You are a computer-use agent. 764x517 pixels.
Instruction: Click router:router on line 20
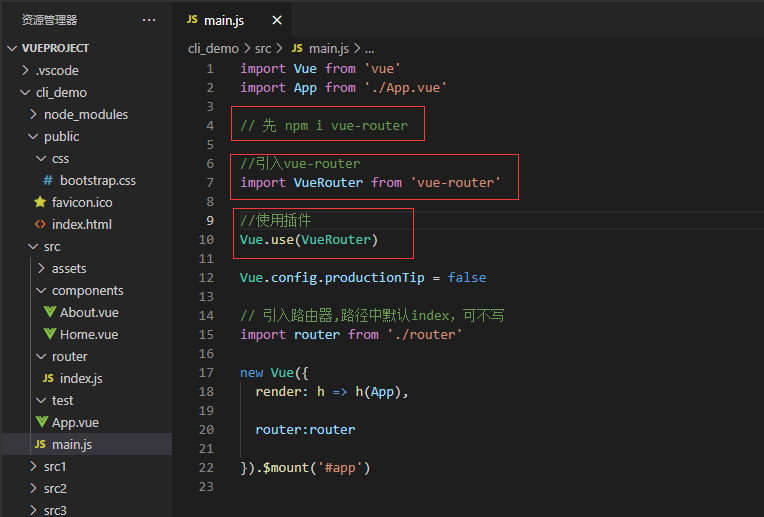[x=306, y=430]
